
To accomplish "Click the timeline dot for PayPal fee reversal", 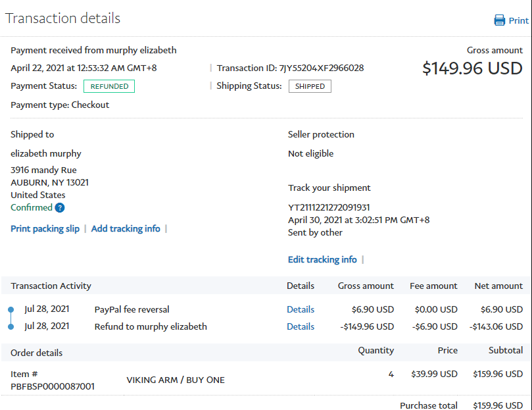I will [11, 309].
